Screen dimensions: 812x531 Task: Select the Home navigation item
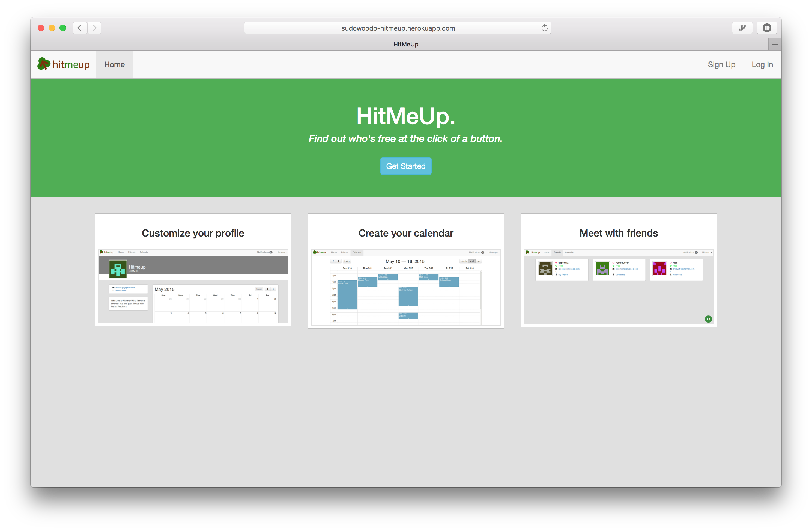click(x=114, y=64)
